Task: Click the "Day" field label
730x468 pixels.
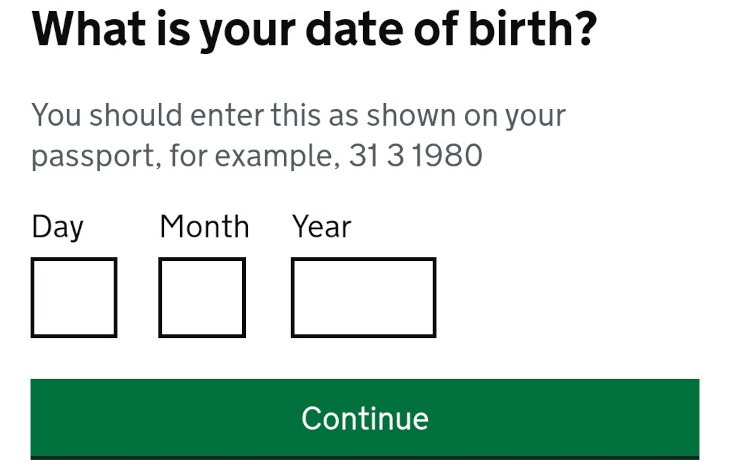Action: (57, 227)
